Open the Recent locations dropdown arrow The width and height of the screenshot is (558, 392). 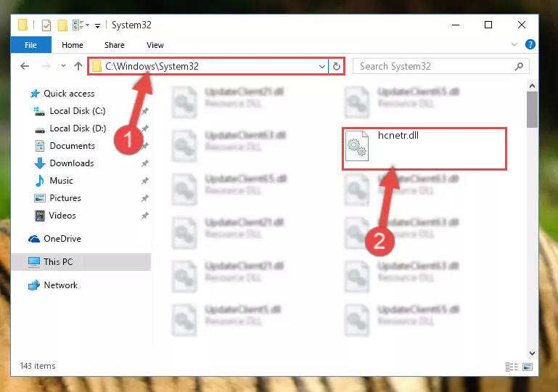(63, 66)
